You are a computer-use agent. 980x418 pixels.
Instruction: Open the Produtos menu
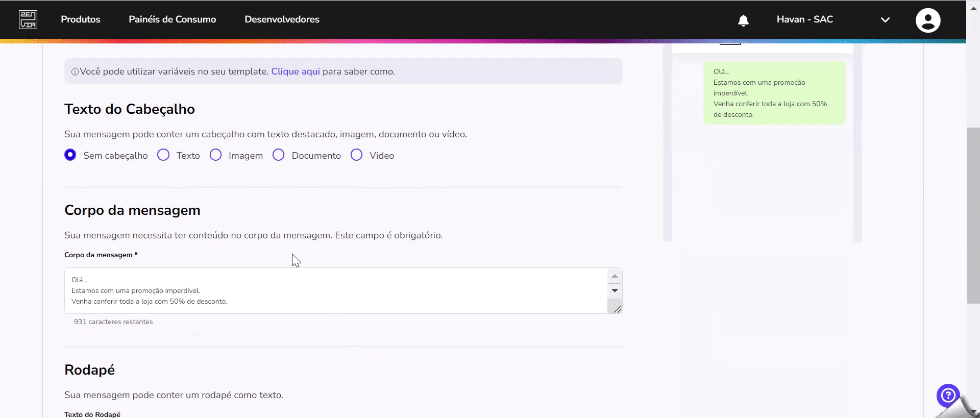coord(81,19)
